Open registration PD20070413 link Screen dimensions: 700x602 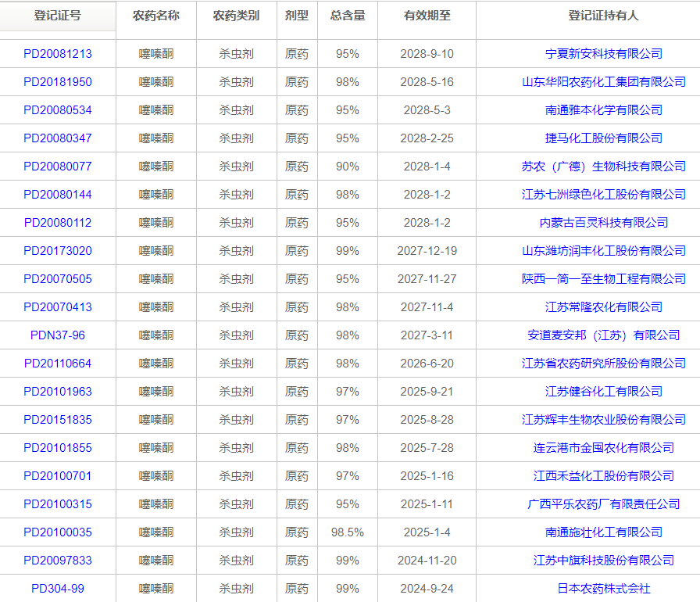(58, 307)
